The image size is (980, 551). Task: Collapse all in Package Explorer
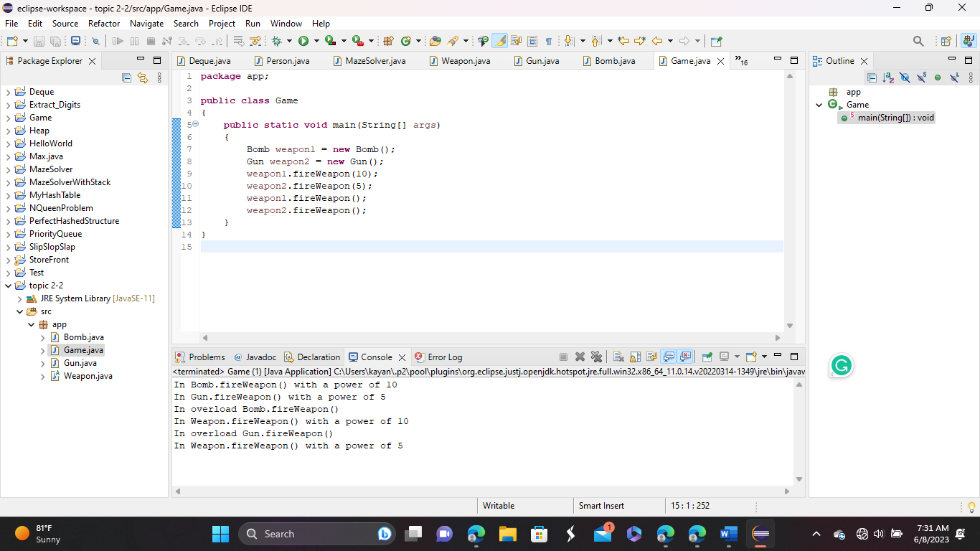click(x=127, y=77)
